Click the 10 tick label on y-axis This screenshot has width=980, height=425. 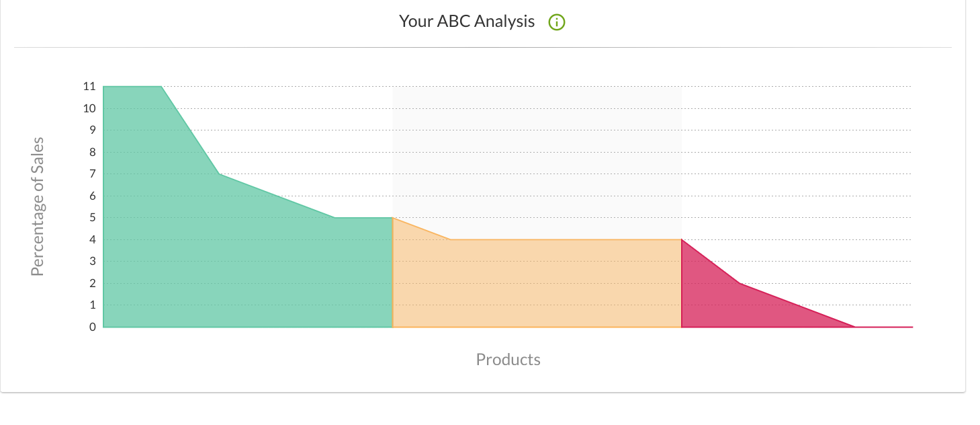(89, 108)
